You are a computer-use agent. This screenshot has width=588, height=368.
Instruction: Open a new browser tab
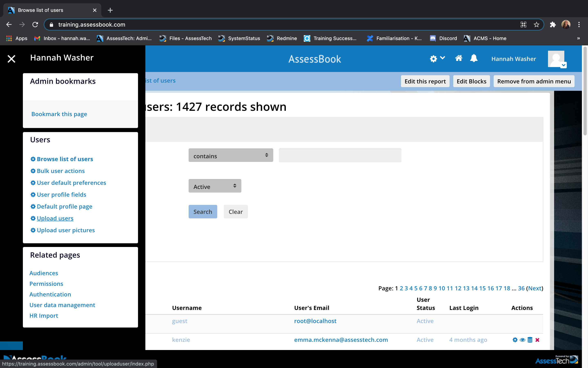(x=110, y=10)
